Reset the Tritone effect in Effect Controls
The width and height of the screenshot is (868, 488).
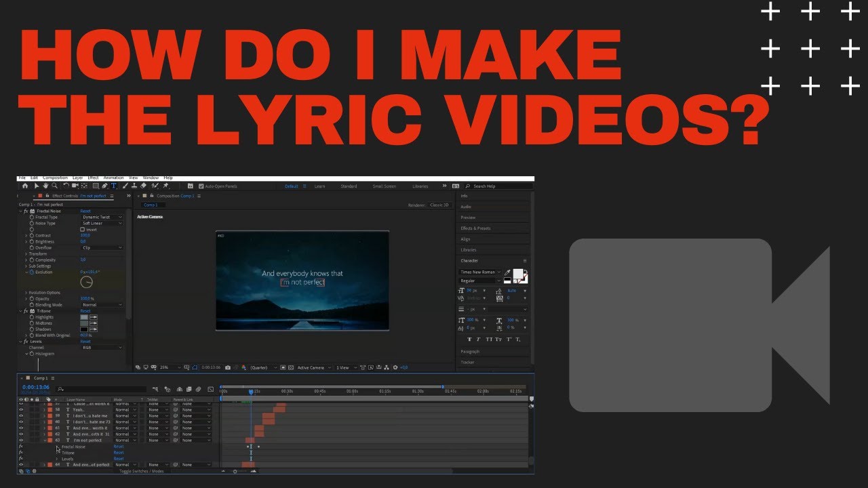click(85, 311)
